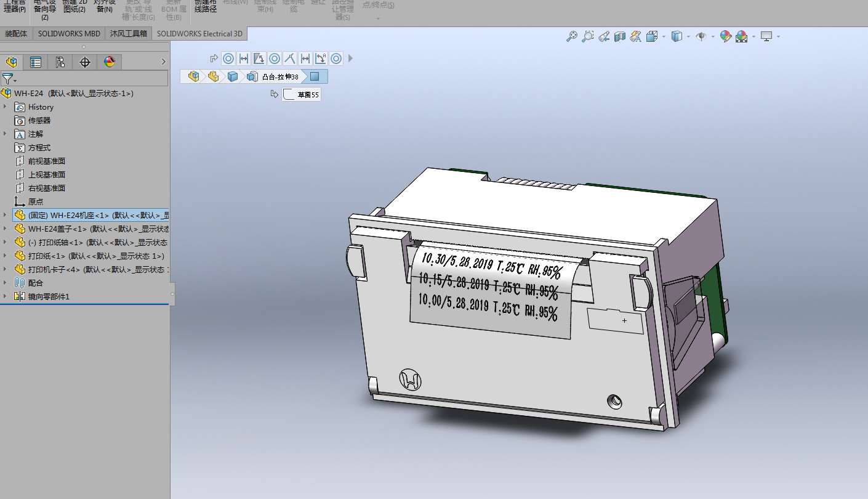This screenshot has width=868, height=499.
Task: Switch to the 装配体 tab
Action: point(16,34)
